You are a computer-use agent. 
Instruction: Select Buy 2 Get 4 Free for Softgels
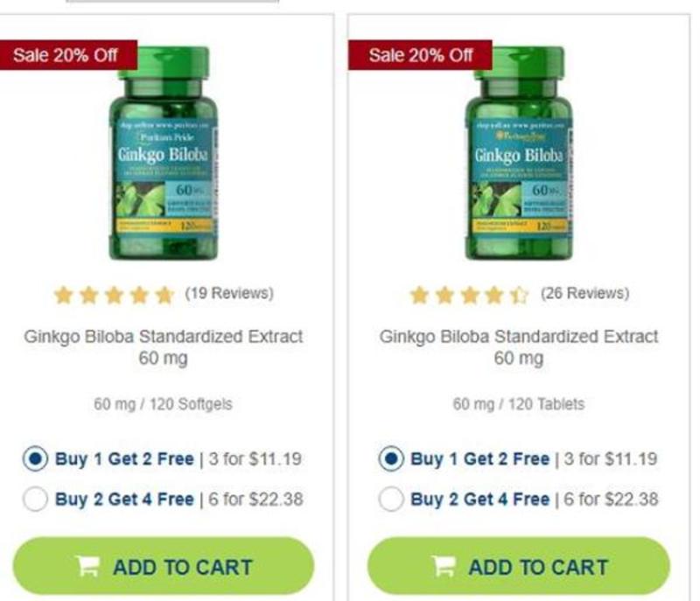(35, 499)
